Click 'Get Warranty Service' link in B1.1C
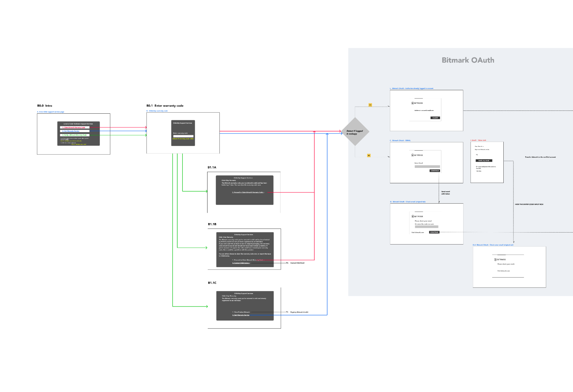Image resolution: width=573 pixels, height=392 pixels. click(241, 315)
